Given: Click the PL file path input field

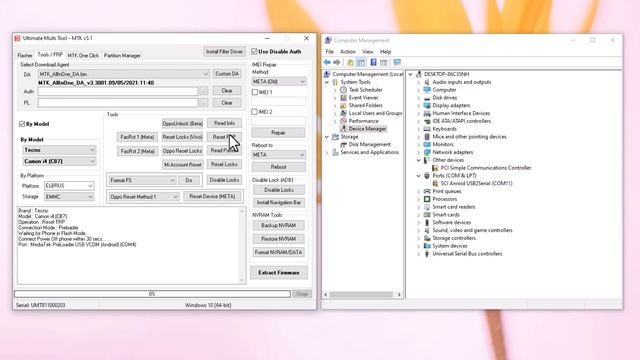Looking at the screenshot, I should [x=118, y=103].
